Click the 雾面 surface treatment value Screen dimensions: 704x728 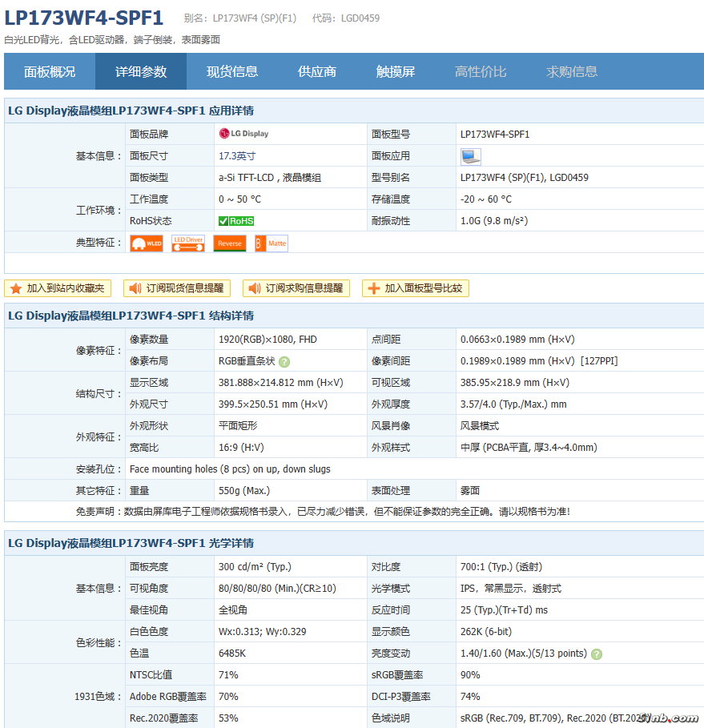(470, 491)
